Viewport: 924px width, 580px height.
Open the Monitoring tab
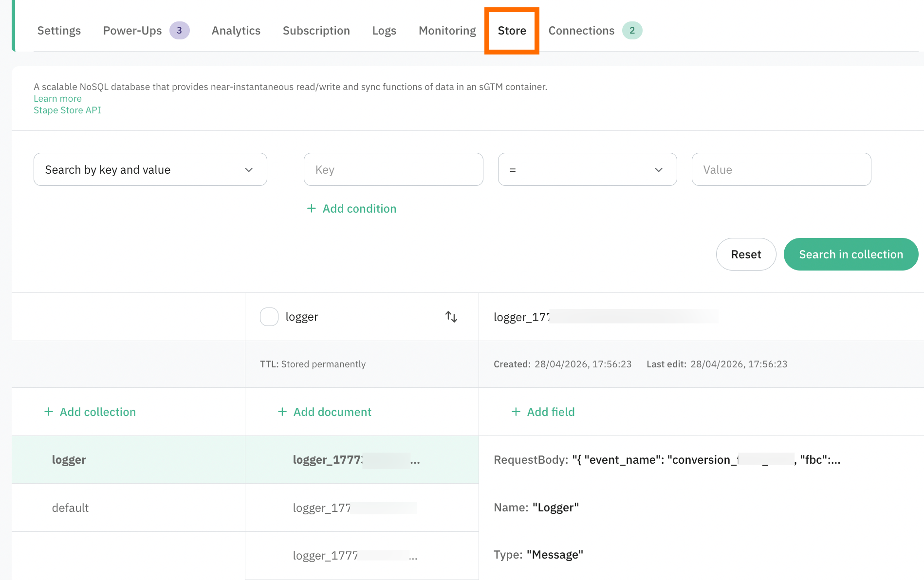[447, 31]
